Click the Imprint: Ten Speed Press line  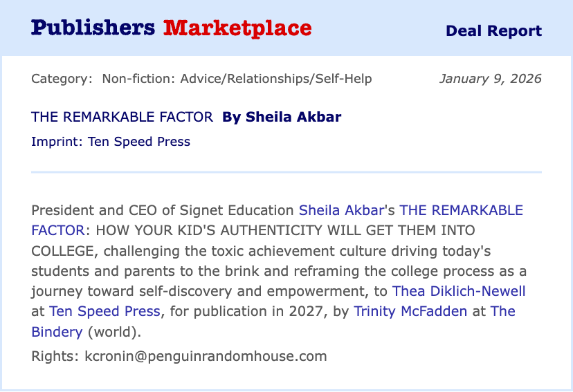111,142
